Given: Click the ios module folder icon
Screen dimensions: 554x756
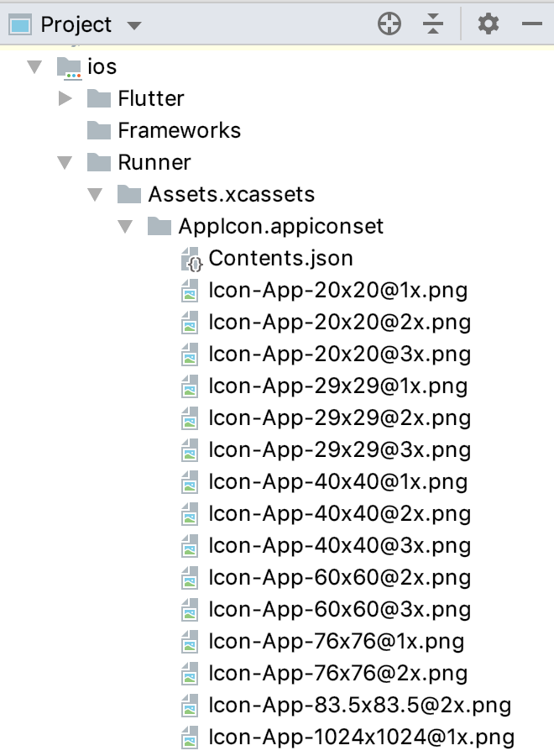Looking at the screenshot, I should 69,67.
